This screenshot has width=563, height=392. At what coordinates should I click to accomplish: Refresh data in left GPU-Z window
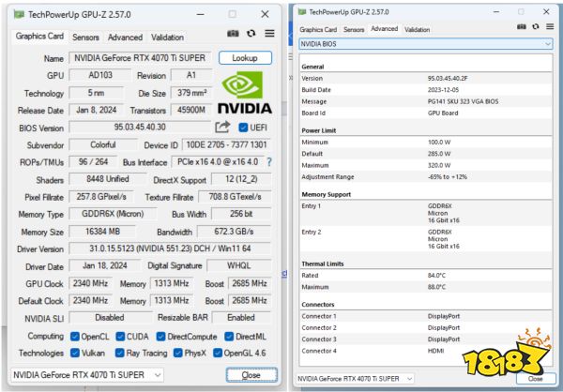coord(251,34)
